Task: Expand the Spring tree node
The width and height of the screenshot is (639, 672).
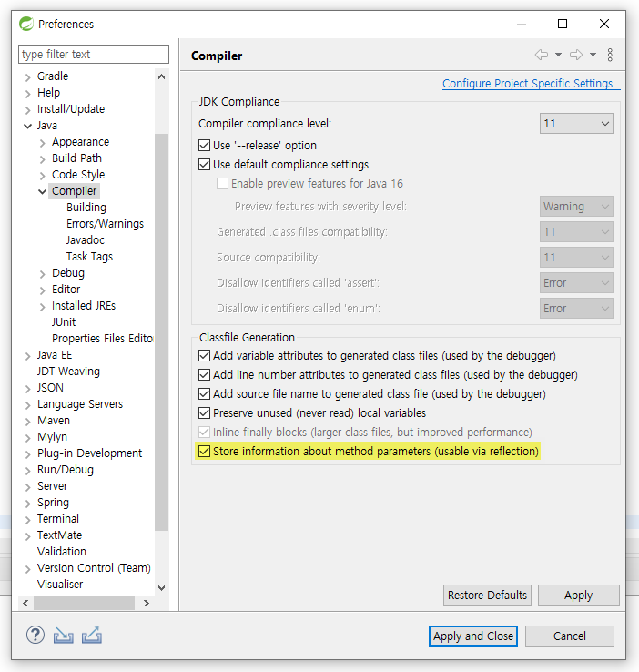Action: 28,504
